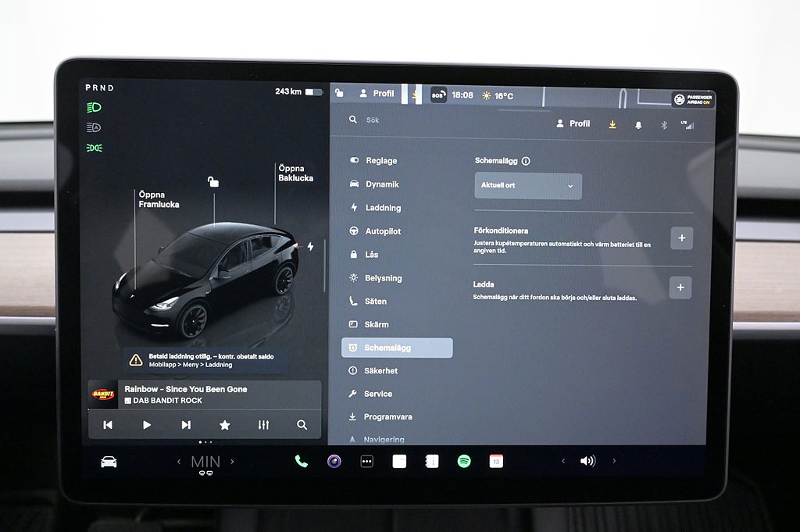Image resolution: width=800 pixels, height=532 pixels.
Task: Toggle favorite star for current station
Action: tap(225, 425)
